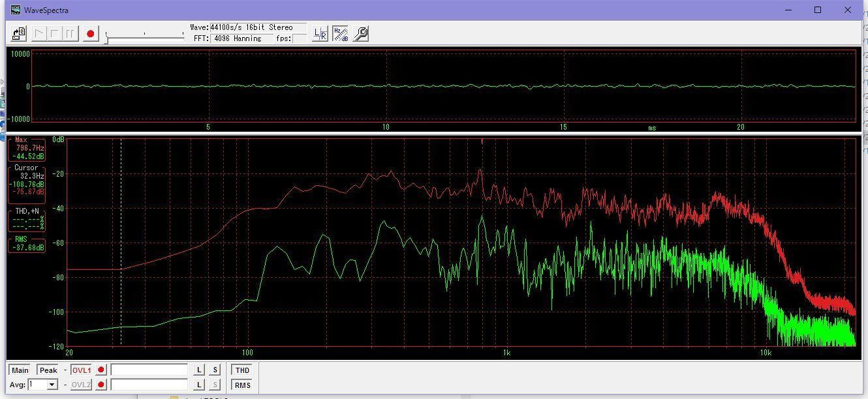This screenshot has height=399, width=868.
Task: Toggle the Hz/dB axis scale icon
Action: click(341, 33)
